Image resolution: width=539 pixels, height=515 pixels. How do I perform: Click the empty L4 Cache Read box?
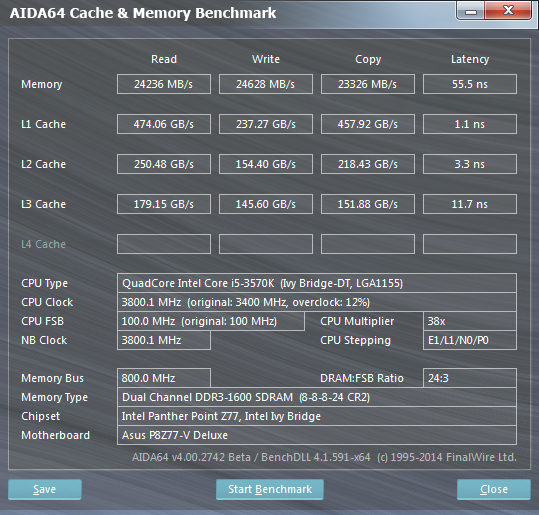[x=164, y=244]
